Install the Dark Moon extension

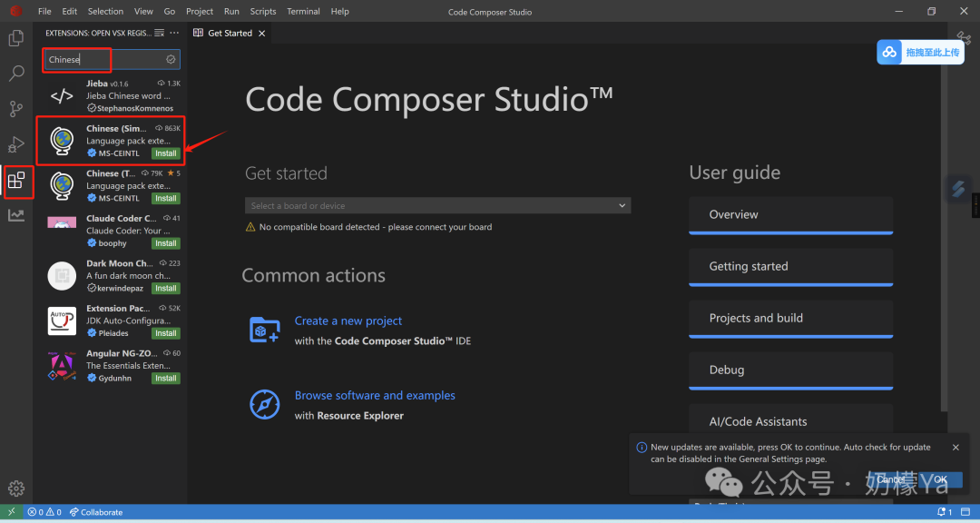[x=166, y=289]
